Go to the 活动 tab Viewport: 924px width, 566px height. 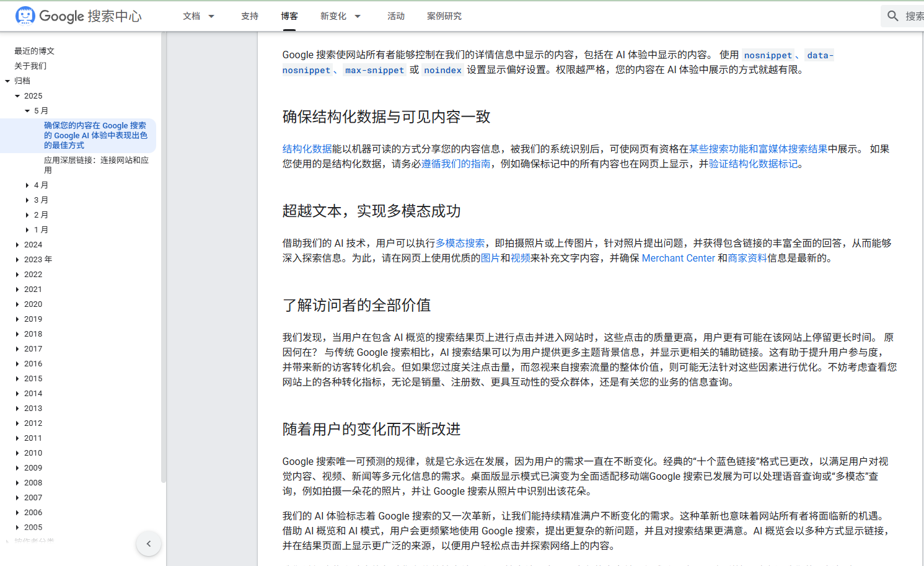tap(396, 16)
